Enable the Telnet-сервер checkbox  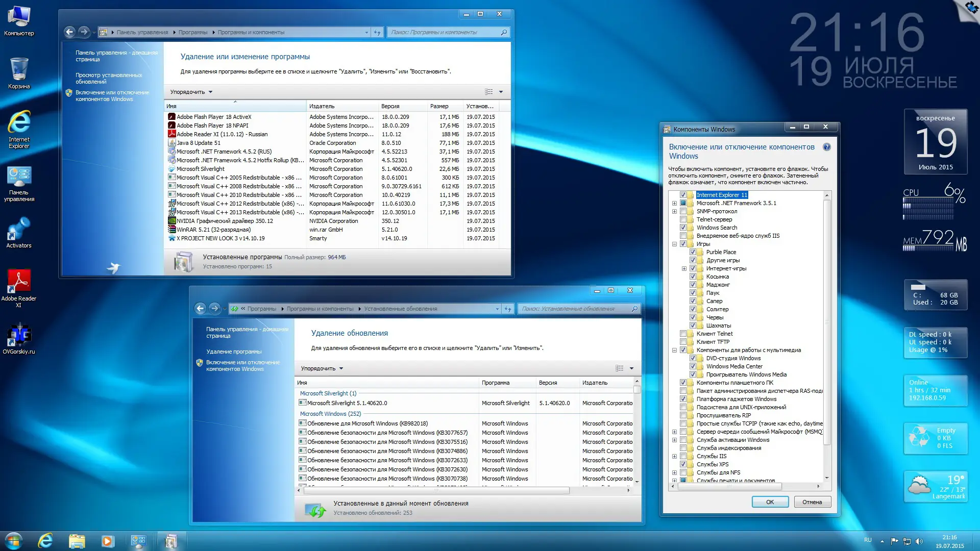coord(683,219)
